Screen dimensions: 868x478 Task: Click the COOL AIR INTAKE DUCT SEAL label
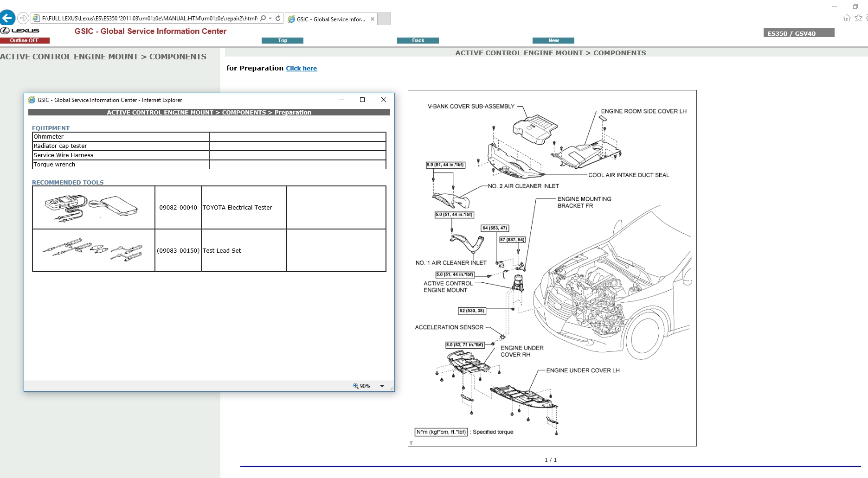(x=629, y=175)
